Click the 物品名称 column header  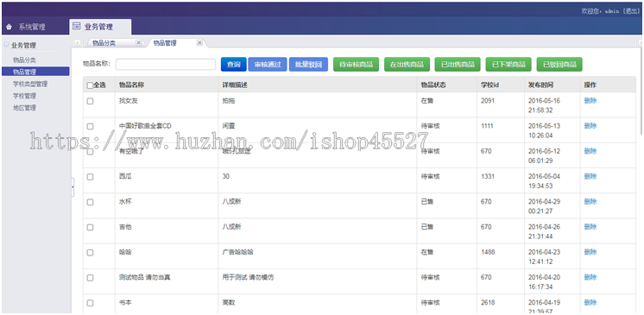(131, 85)
